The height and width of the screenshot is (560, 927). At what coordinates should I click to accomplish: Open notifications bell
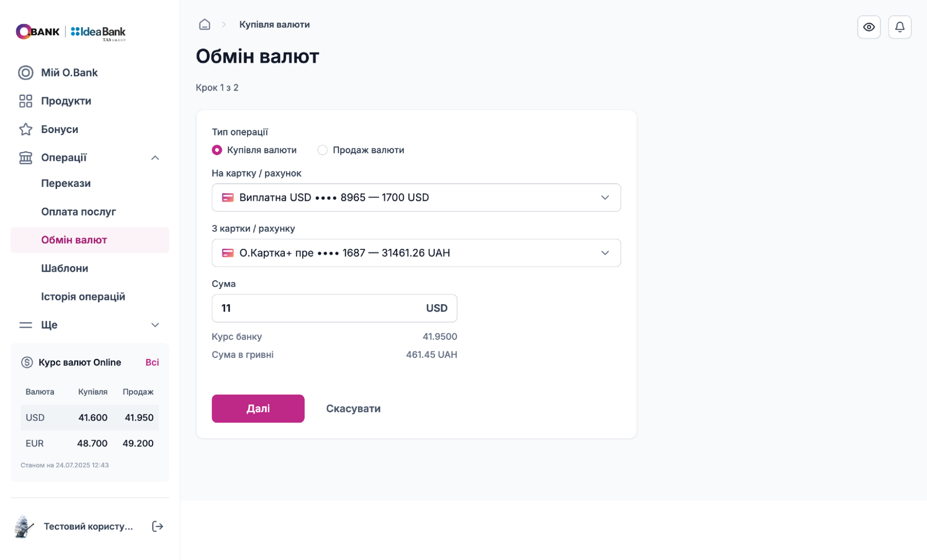900,27
